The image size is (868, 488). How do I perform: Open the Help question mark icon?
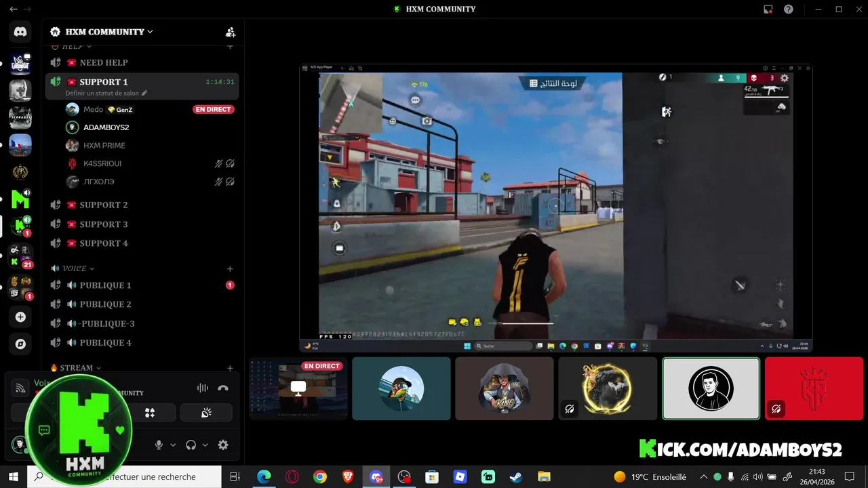(789, 9)
